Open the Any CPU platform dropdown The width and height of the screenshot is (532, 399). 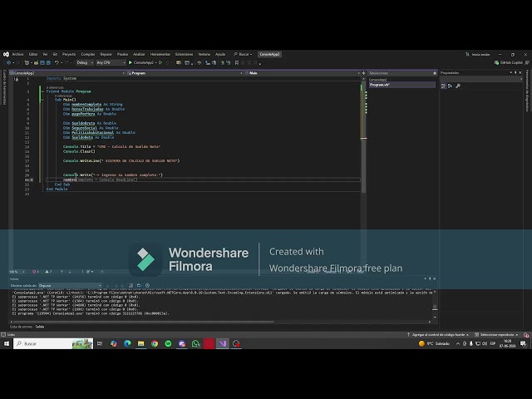click(111, 63)
